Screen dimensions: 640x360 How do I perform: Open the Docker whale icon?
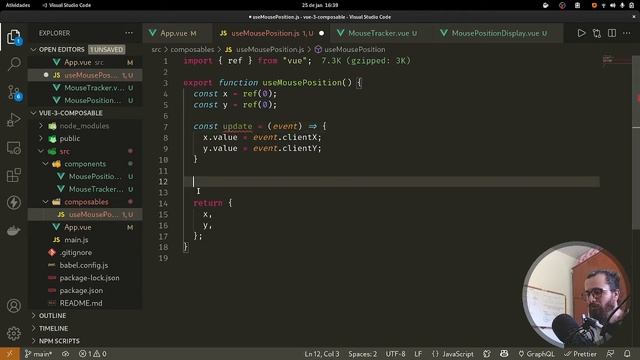tap(14, 231)
